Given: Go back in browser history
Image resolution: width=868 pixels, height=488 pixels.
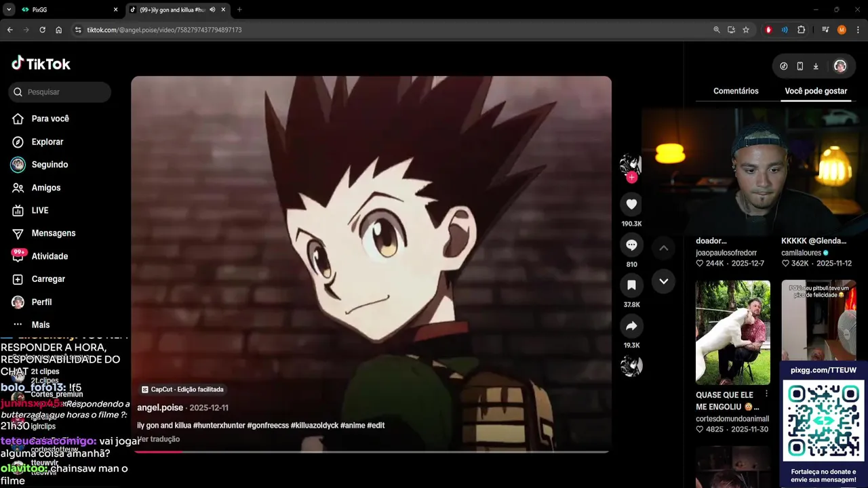Looking at the screenshot, I should [x=9, y=30].
